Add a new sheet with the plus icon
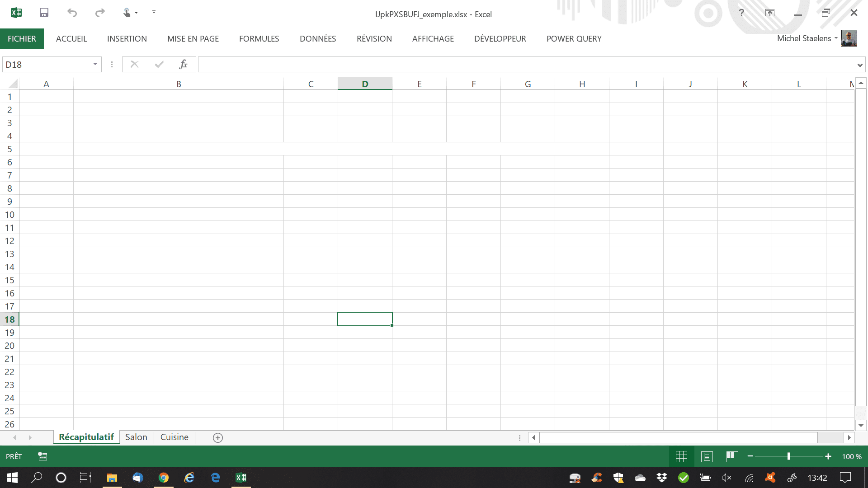 coord(218,437)
